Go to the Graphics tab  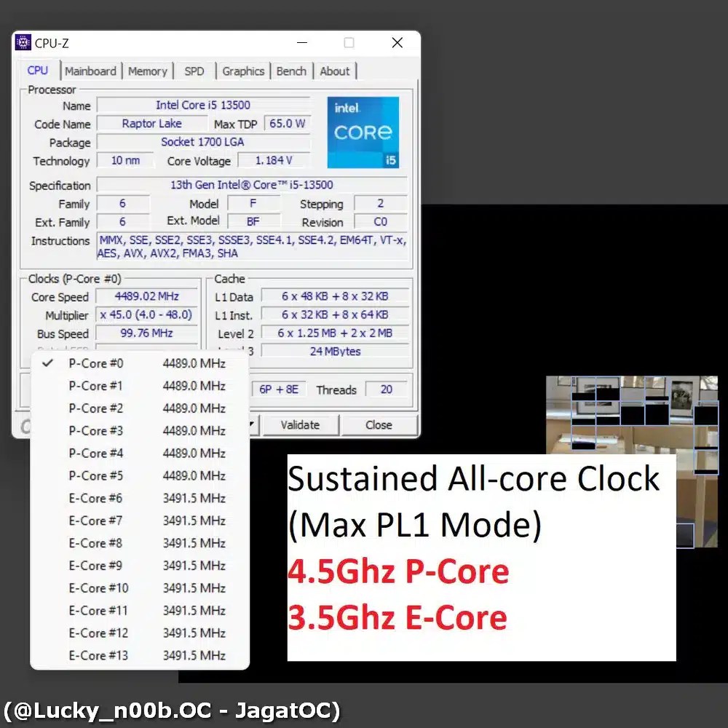243,71
